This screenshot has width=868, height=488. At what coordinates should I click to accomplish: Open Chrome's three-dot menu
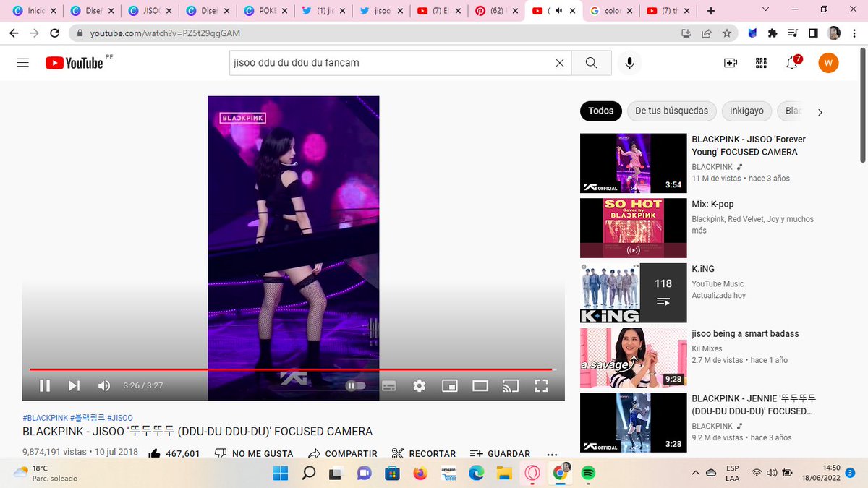pyautogui.click(x=854, y=33)
